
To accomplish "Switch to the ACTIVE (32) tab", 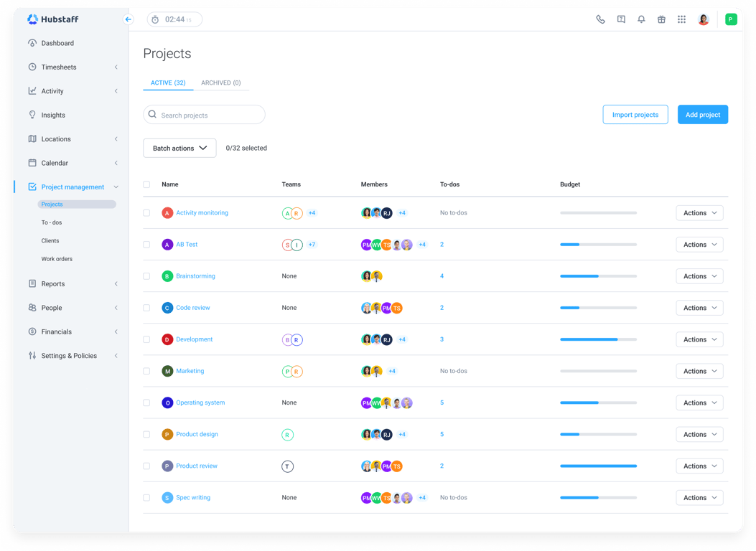I will (168, 83).
